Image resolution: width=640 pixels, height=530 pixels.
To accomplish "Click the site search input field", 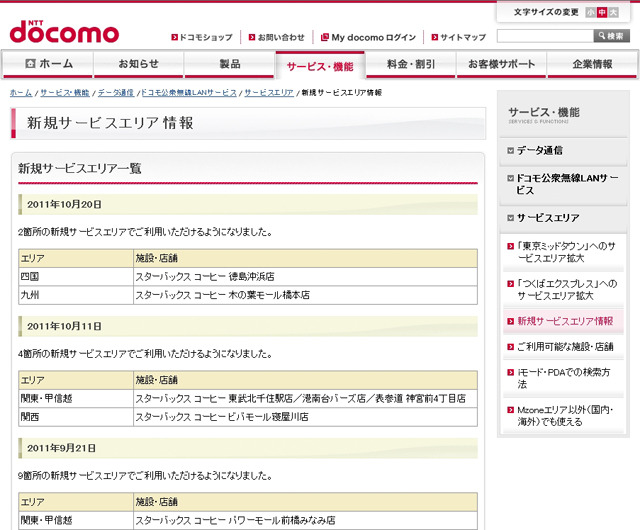I will [545, 36].
